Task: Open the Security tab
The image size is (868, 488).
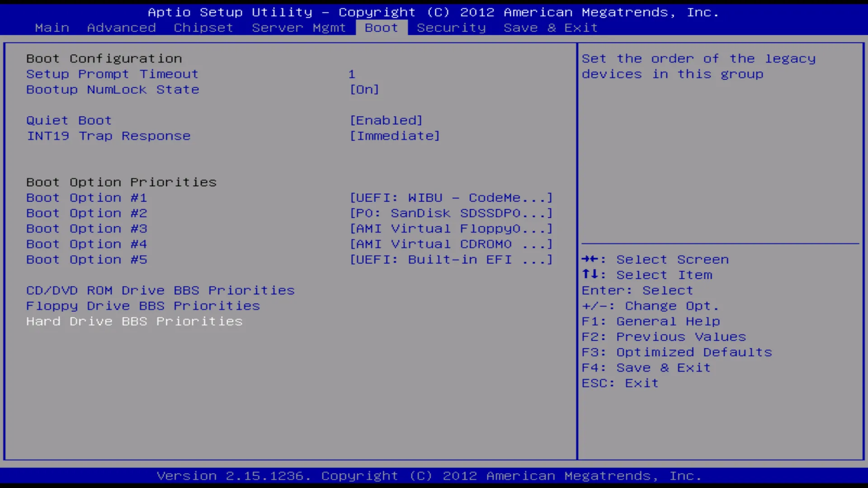Action: point(451,28)
